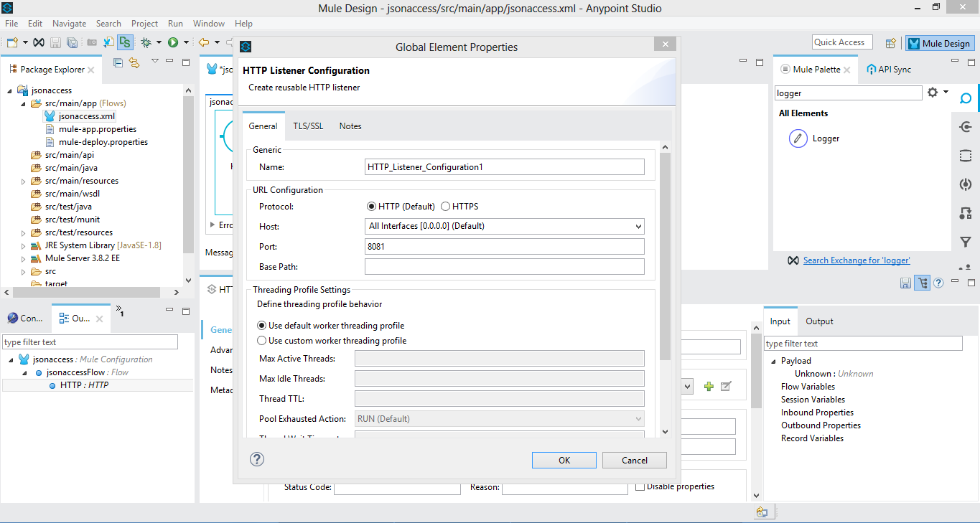The height and width of the screenshot is (523, 980).
Task: Click the Save All toolbar icon
Action: click(72, 42)
